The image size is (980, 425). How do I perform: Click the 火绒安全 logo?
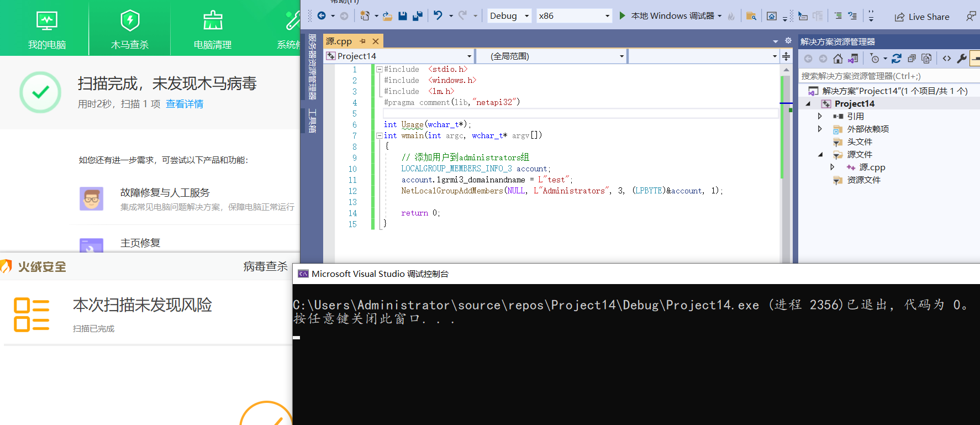tap(33, 266)
